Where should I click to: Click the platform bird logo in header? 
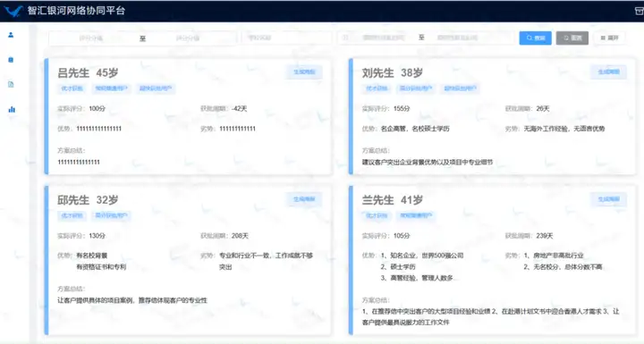point(13,11)
